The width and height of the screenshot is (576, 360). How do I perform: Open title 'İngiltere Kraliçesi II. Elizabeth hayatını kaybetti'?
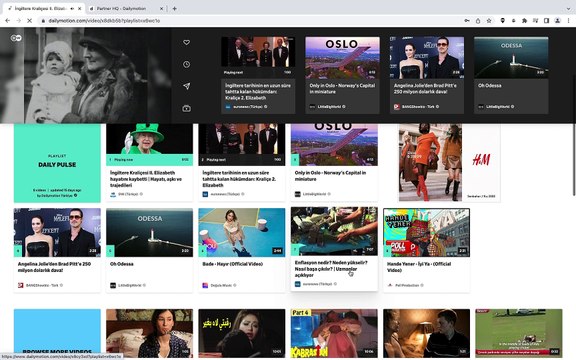(146, 179)
